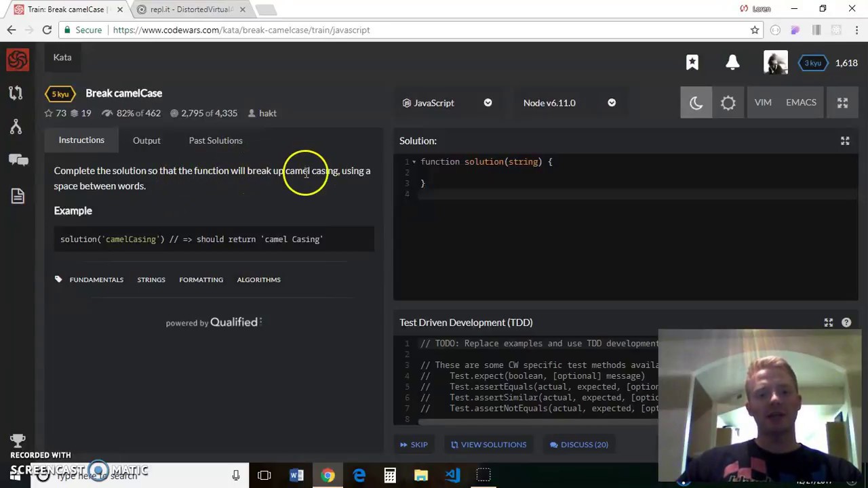
Task: Click the 5 kyu difficulty badge
Action: click(x=60, y=94)
